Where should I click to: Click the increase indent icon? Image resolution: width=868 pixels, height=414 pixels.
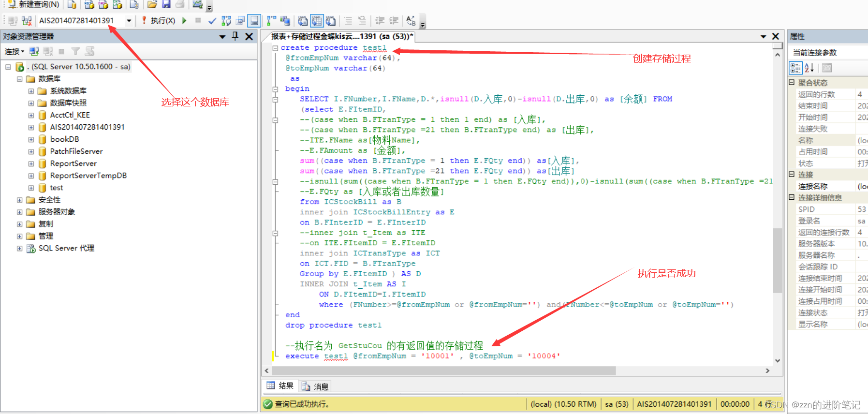pyautogui.click(x=394, y=21)
